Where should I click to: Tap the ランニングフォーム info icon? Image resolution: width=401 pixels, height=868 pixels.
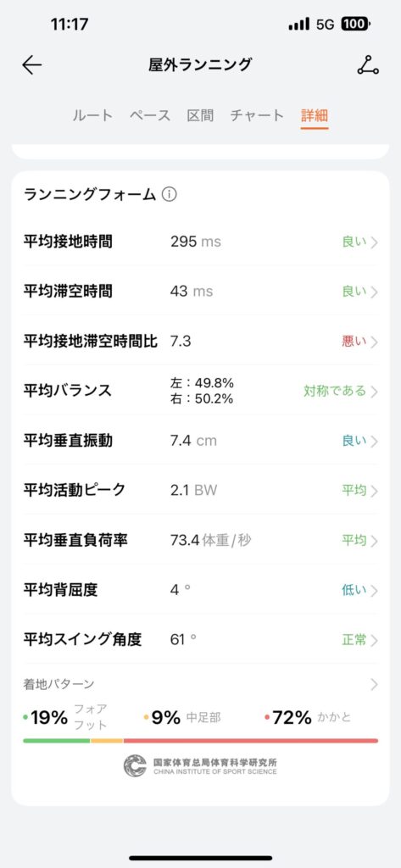click(169, 195)
